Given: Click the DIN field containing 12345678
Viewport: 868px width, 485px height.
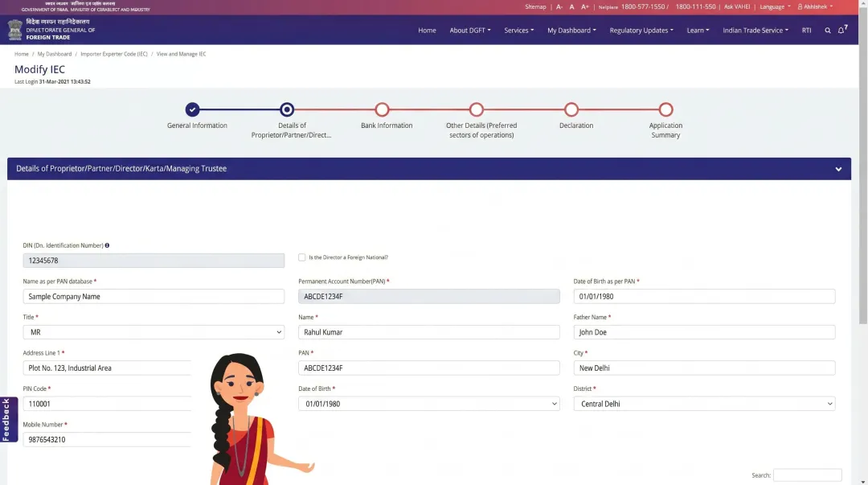Looking at the screenshot, I should [x=154, y=261].
